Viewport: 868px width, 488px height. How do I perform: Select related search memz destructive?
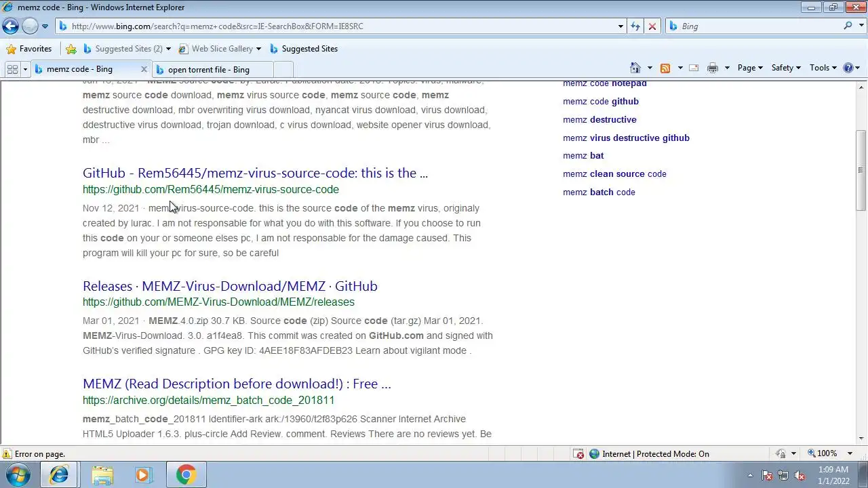click(599, 120)
